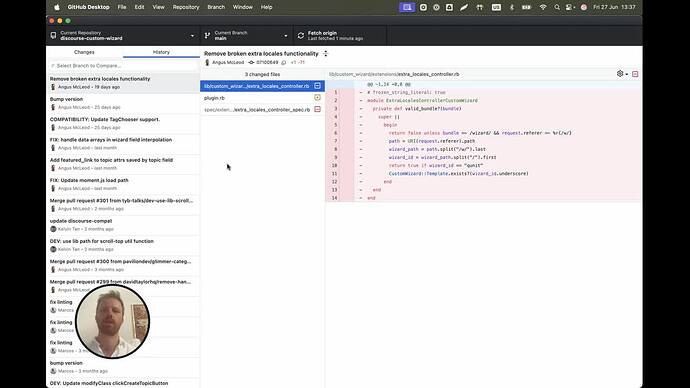
Task: Click the Bluetooth icon in menu bar
Action: coord(511,7)
